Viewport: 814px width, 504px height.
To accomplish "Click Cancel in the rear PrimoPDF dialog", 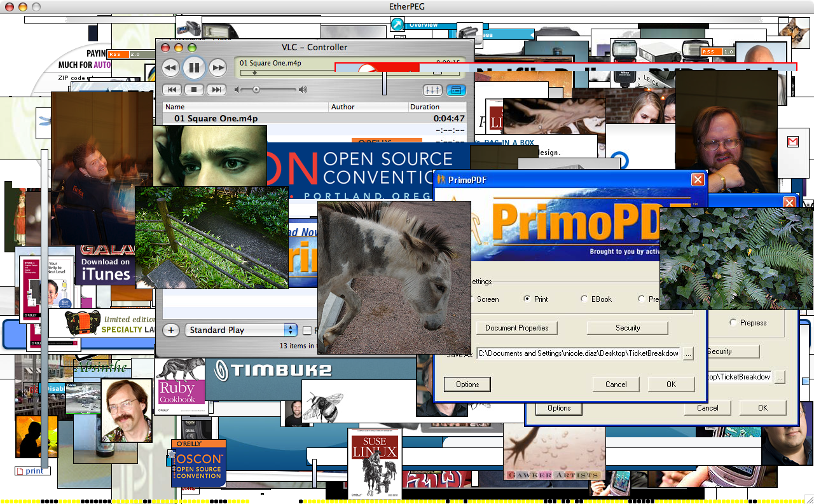I will tap(708, 408).
